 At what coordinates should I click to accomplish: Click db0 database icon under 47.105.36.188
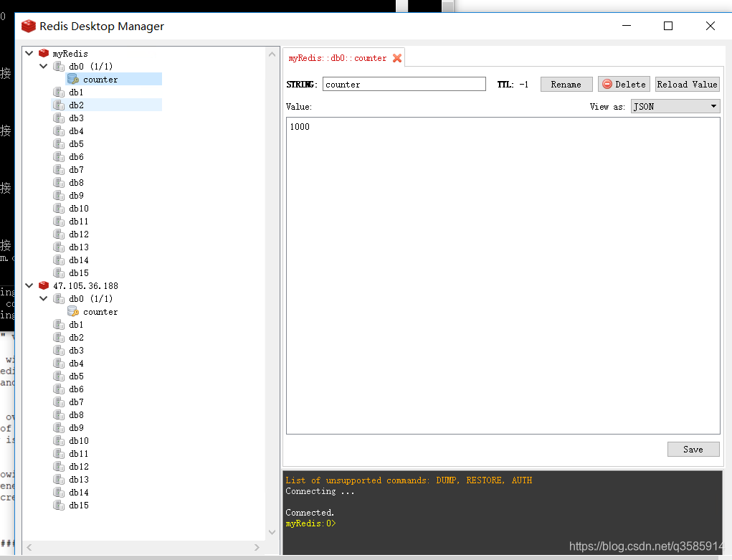click(59, 298)
